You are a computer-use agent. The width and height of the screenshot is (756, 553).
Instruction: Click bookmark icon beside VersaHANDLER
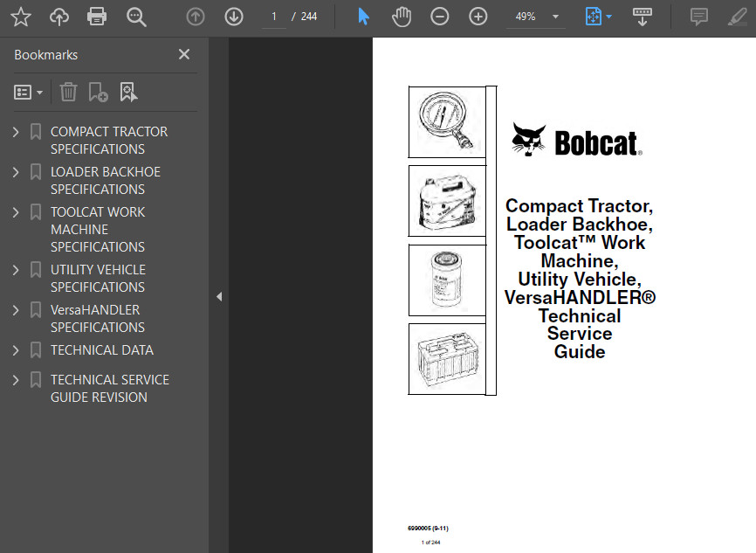tap(36, 310)
